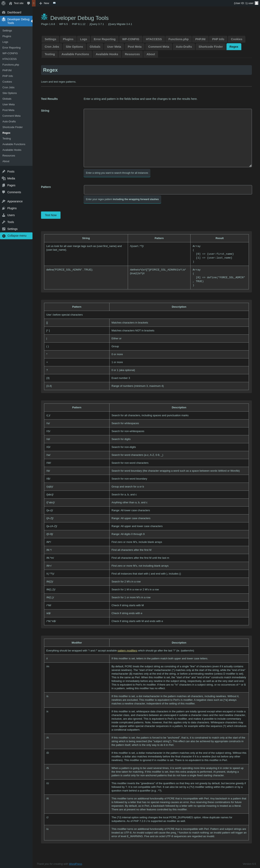Click the 'Learn and test regex patterns.' text

click(x=59, y=82)
